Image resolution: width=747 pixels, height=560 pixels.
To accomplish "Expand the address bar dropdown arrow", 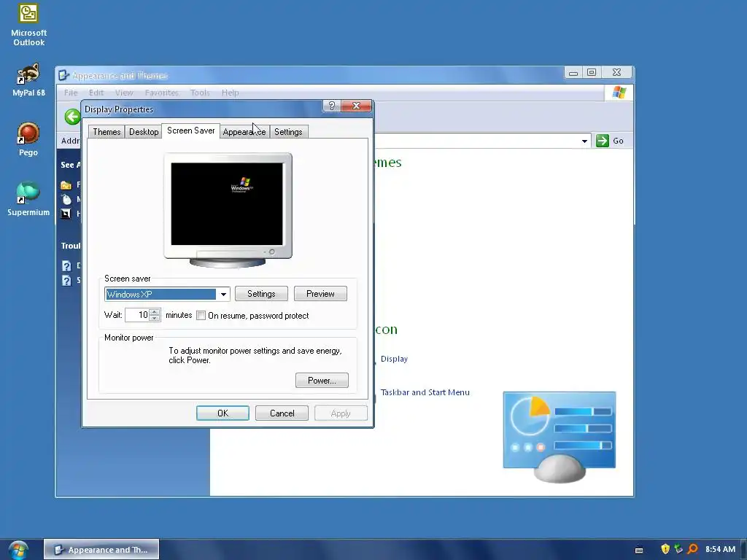I will pos(584,141).
